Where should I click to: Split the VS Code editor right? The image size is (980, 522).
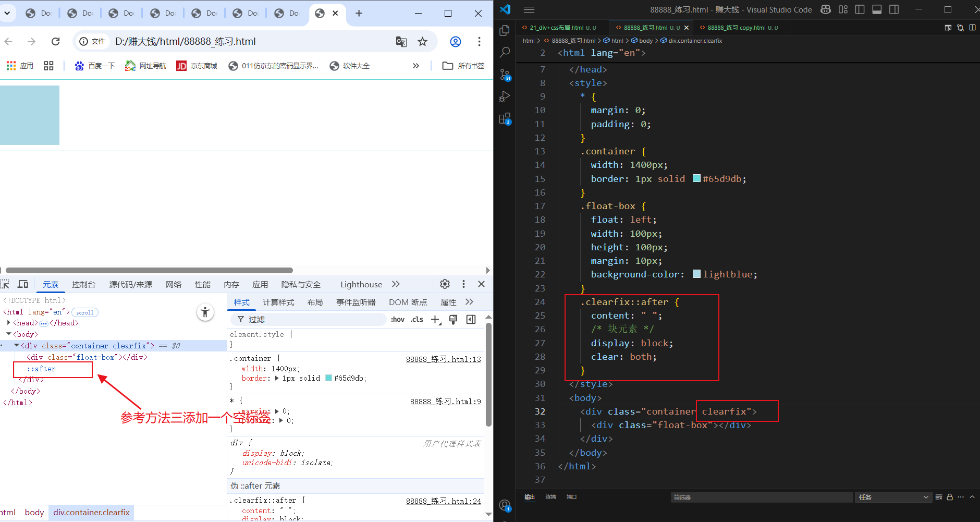[972, 28]
